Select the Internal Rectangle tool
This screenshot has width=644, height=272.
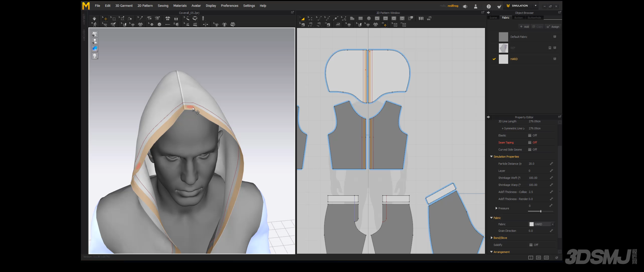(385, 18)
